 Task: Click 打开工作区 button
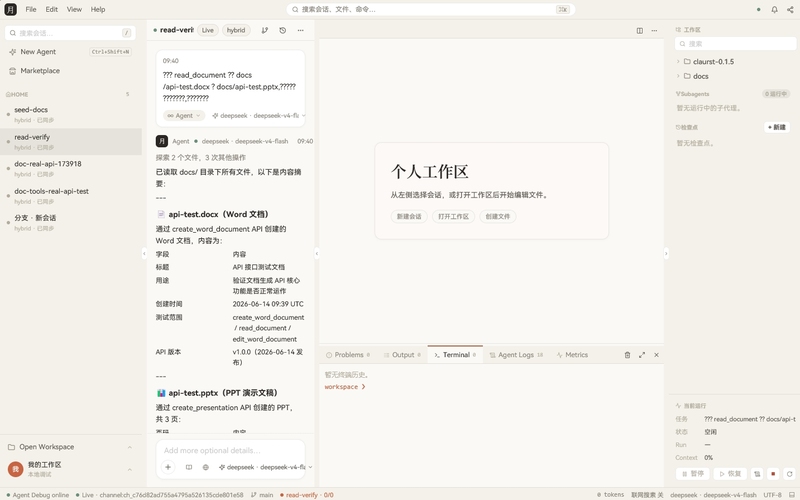[454, 216]
